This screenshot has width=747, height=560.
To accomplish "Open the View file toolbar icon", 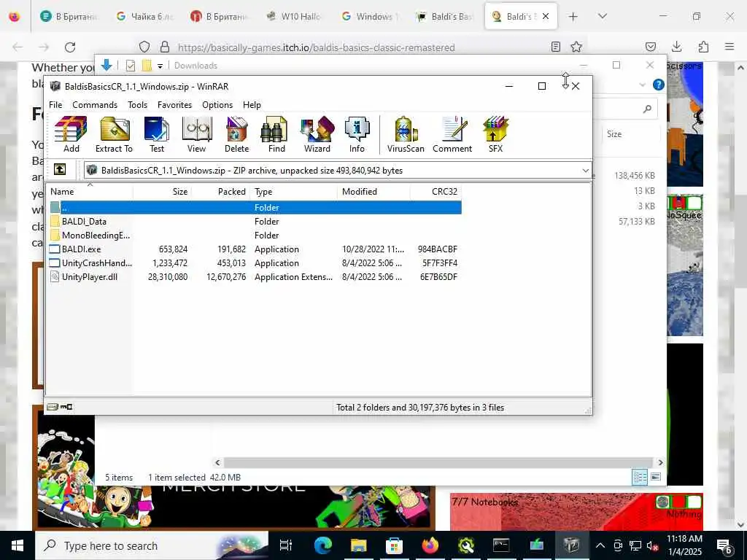I will tap(196, 134).
